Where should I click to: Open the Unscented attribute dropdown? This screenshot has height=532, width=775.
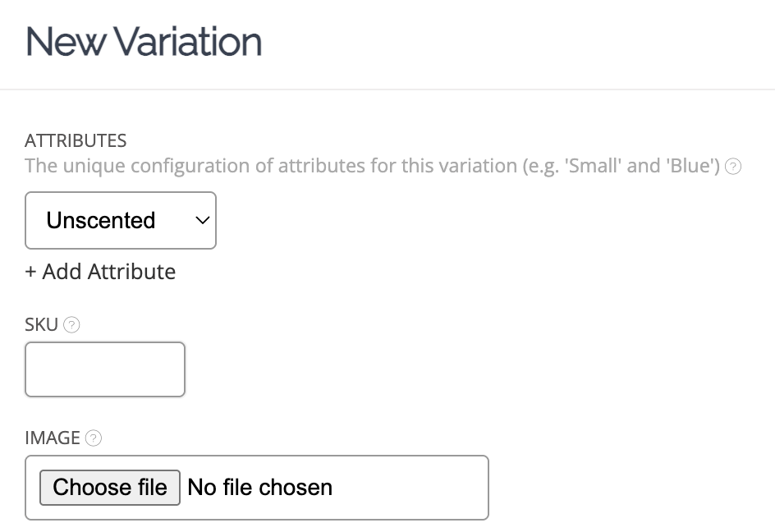coord(121,220)
